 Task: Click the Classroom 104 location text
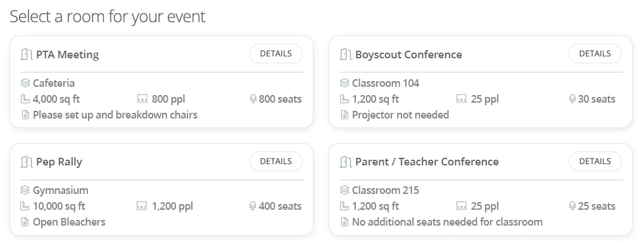[386, 83]
